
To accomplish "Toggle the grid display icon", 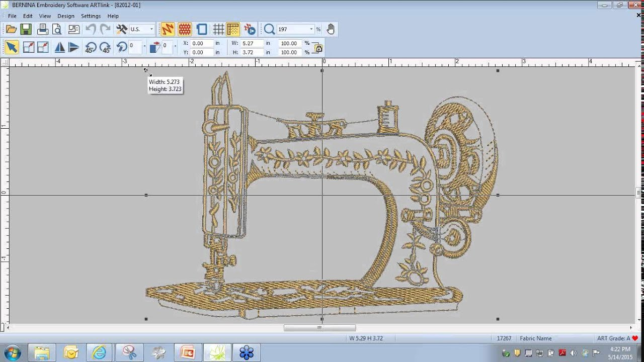I will (218, 29).
